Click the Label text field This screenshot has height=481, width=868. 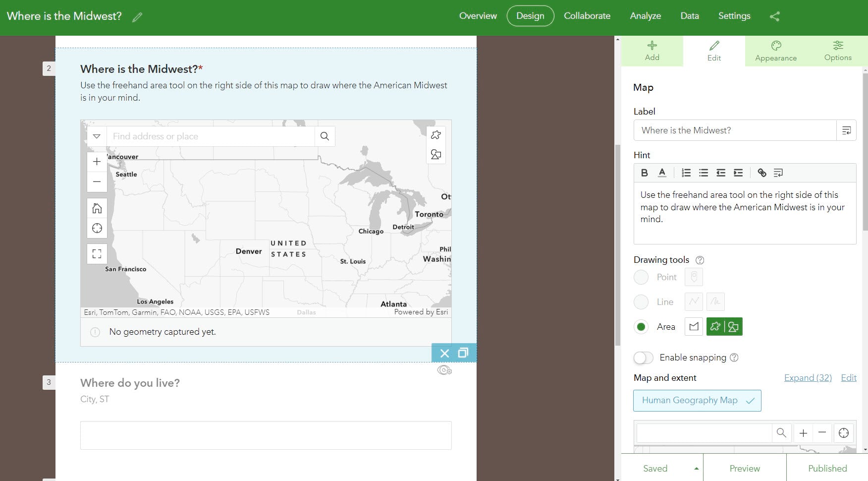[x=735, y=130]
